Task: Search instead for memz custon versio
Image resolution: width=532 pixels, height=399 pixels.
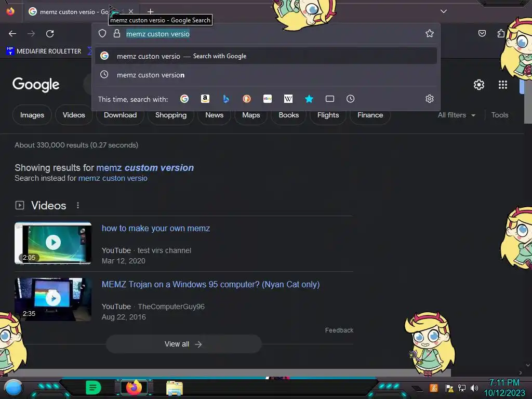Action: click(113, 178)
